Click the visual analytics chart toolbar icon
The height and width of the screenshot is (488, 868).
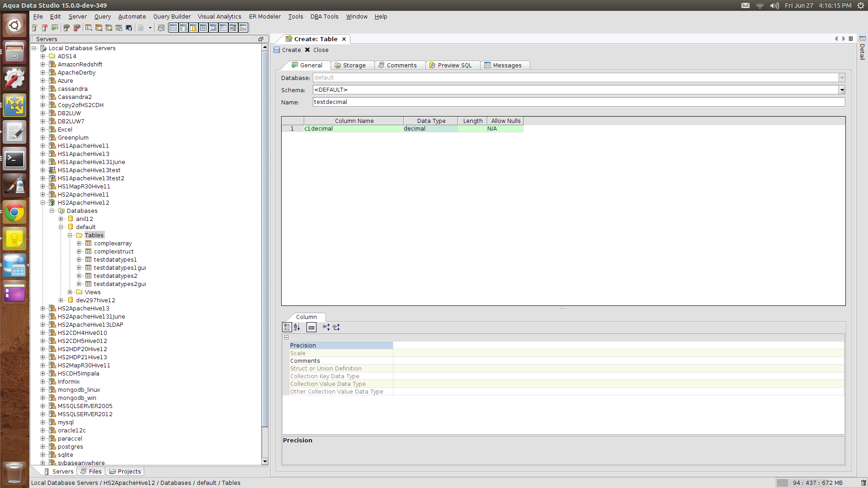[x=243, y=28]
